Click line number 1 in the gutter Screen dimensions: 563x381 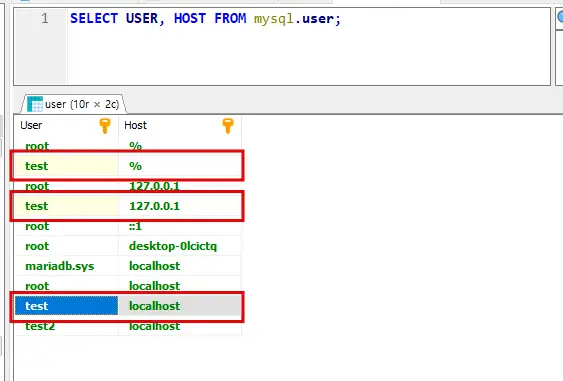45,18
